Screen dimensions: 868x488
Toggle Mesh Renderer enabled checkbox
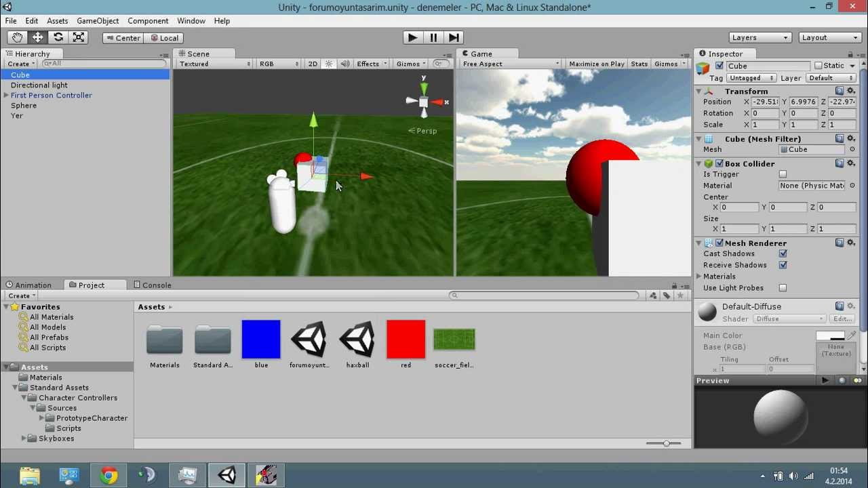pos(719,243)
